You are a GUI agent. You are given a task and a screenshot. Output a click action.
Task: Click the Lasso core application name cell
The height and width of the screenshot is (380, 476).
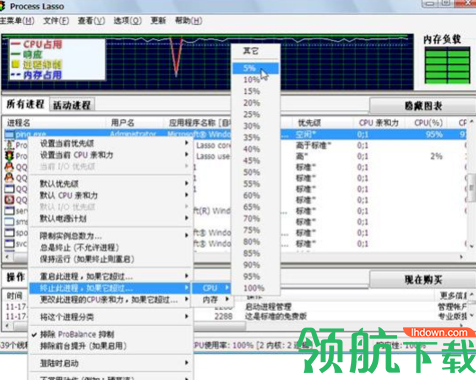pyautogui.click(x=213, y=146)
